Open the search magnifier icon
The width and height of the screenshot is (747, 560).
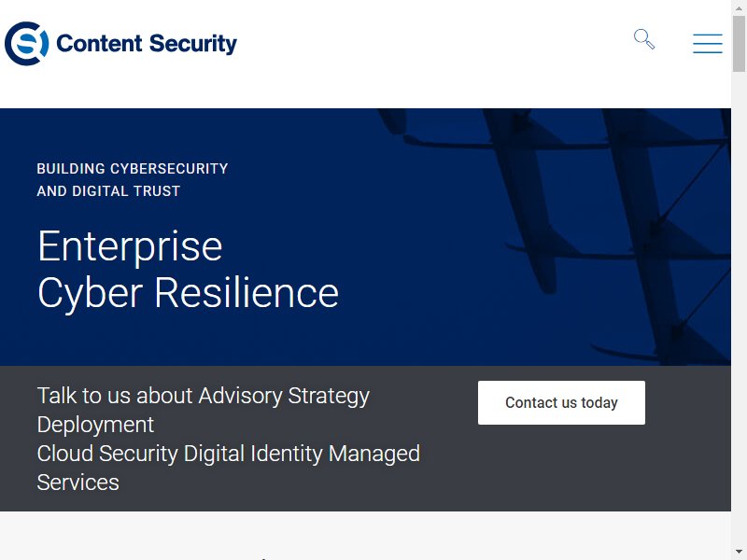(644, 39)
